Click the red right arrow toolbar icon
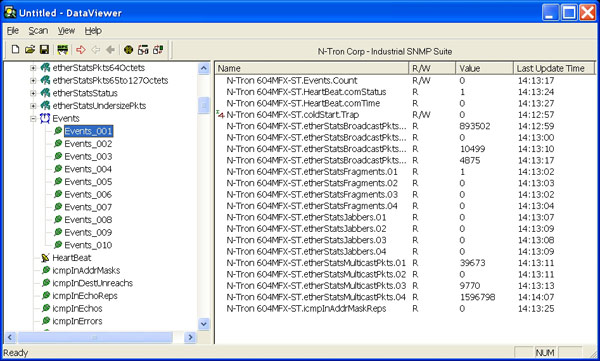600x361 pixels. [x=81, y=49]
